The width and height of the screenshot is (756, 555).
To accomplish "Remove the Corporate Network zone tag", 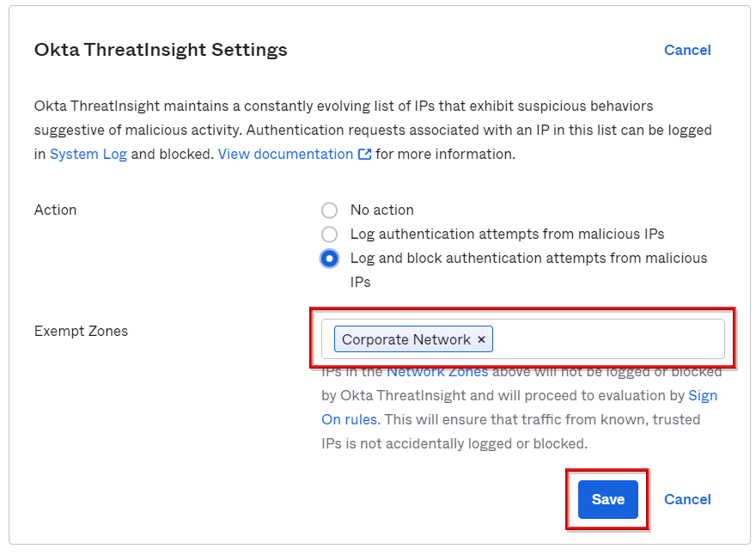I will tap(481, 339).
